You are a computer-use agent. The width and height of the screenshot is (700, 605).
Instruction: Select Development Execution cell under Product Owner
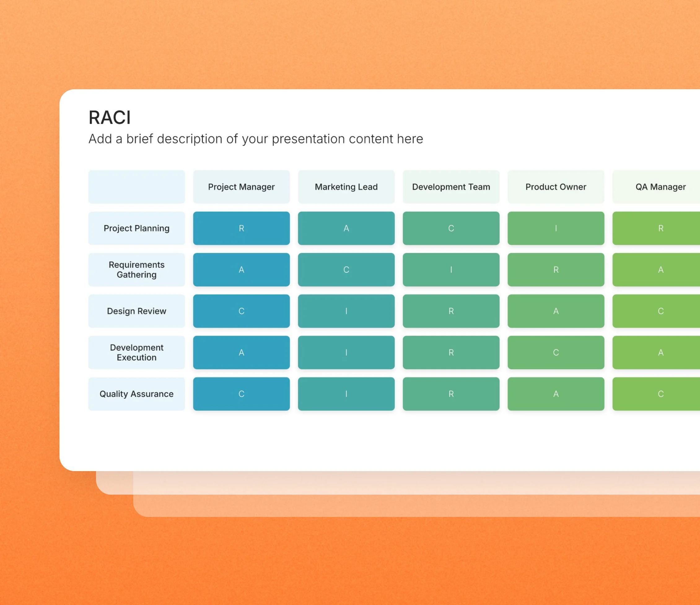point(556,352)
